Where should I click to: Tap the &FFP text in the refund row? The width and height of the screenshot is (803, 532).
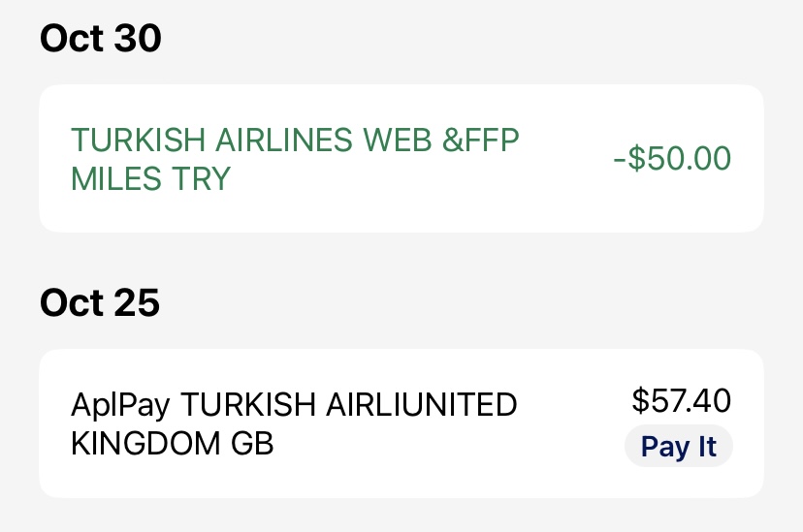point(481,141)
